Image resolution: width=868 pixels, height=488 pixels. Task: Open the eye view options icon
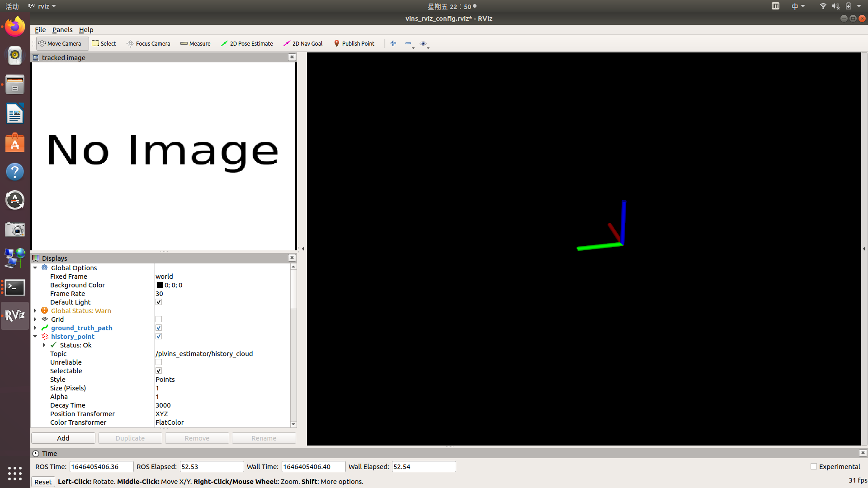[x=423, y=43]
